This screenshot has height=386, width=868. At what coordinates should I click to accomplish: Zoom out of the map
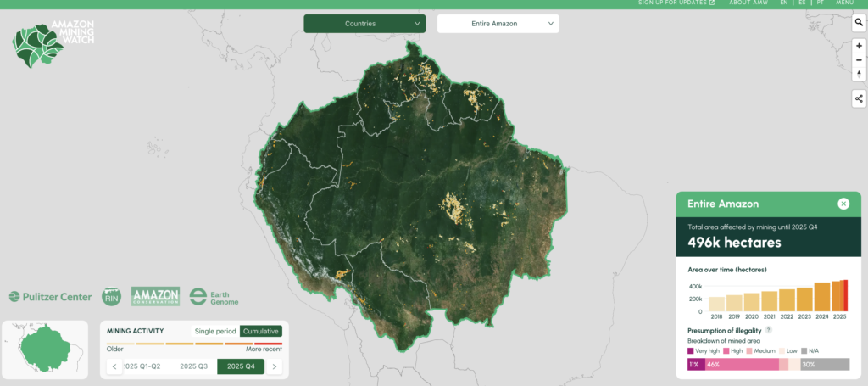[x=859, y=60]
